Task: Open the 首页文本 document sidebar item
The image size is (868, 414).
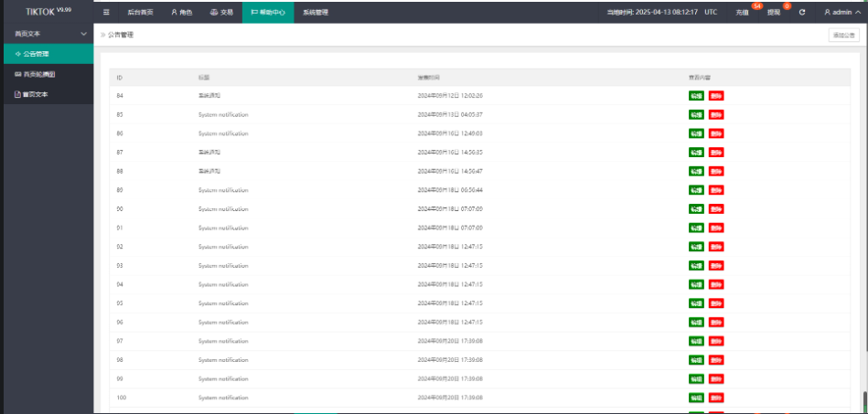Action: click(x=47, y=94)
